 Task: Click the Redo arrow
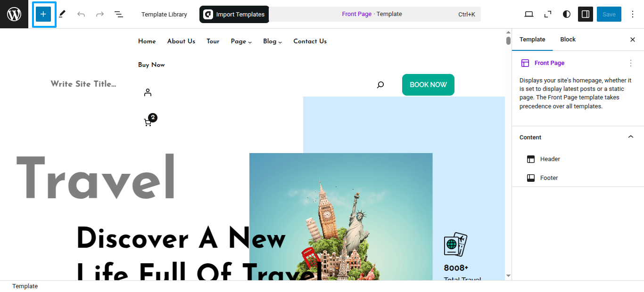[x=100, y=14]
